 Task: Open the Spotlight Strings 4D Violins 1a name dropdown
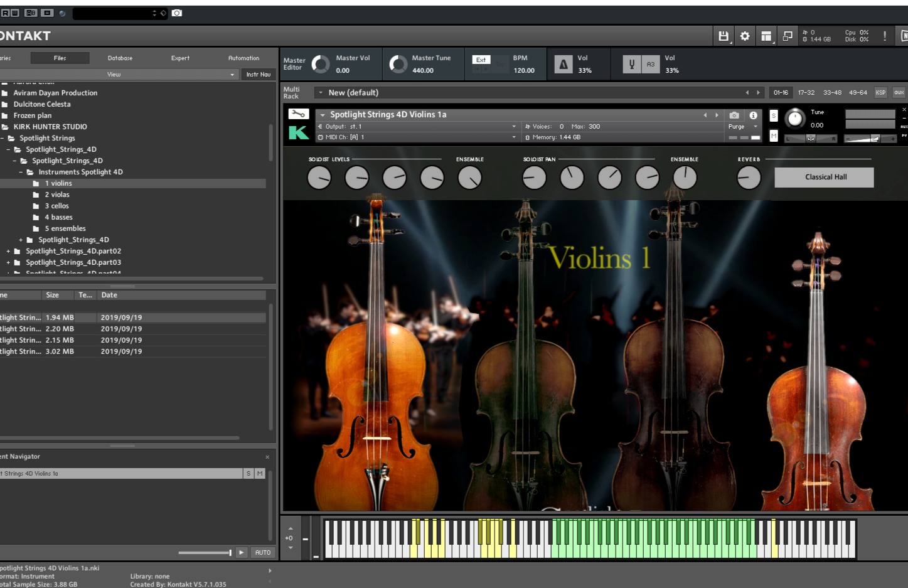point(323,115)
